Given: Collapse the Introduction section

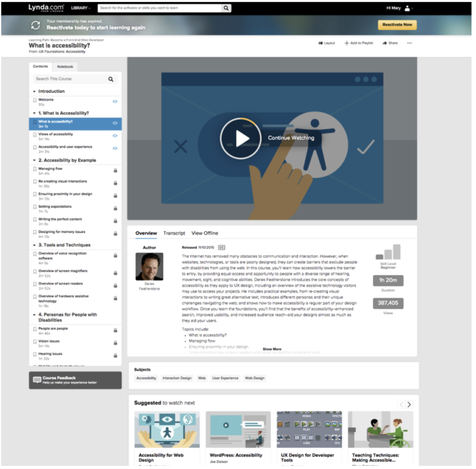Looking at the screenshot, I should point(34,92).
